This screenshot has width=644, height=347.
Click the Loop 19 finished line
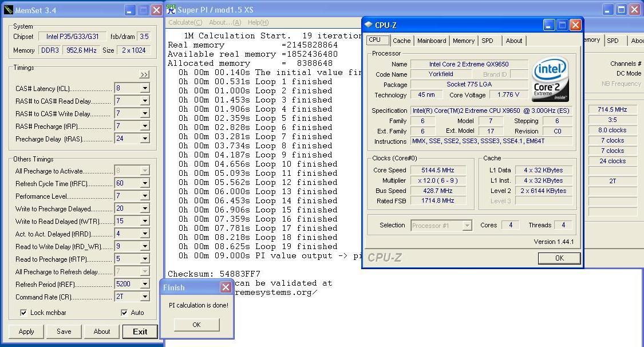[x=258, y=246]
